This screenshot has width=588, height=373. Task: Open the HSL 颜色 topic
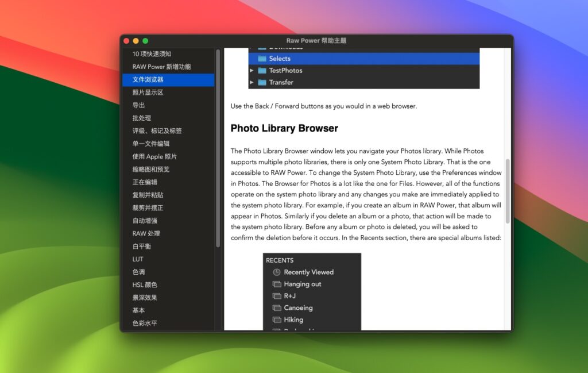click(x=144, y=284)
